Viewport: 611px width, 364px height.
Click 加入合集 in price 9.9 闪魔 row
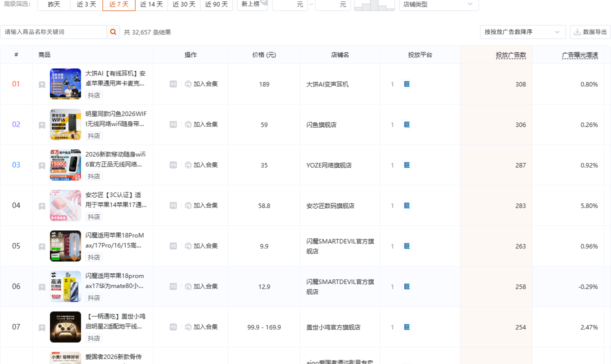click(201, 246)
